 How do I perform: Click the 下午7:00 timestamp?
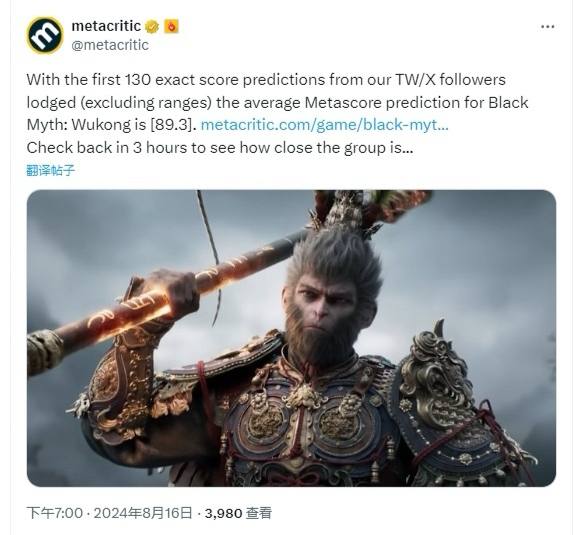click(55, 513)
